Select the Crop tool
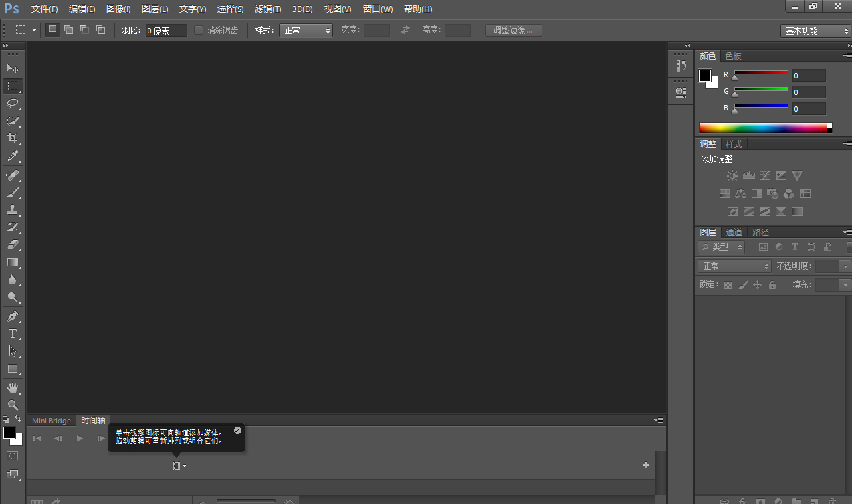This screenshot has width=852, height=504. pos(13,138)
